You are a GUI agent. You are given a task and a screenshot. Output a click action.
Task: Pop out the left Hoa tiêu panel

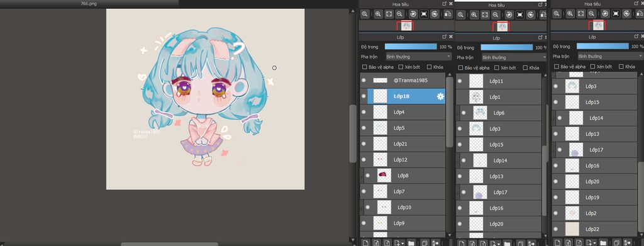pos(444,3)
